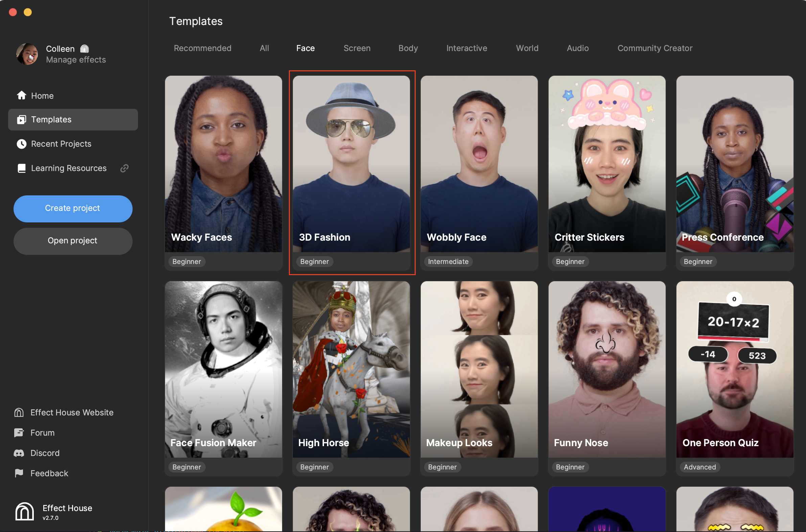Click the Templates sidebar icon
Image resolution: width=806 pixels, height=532 pixels.
tap(21, 119)
